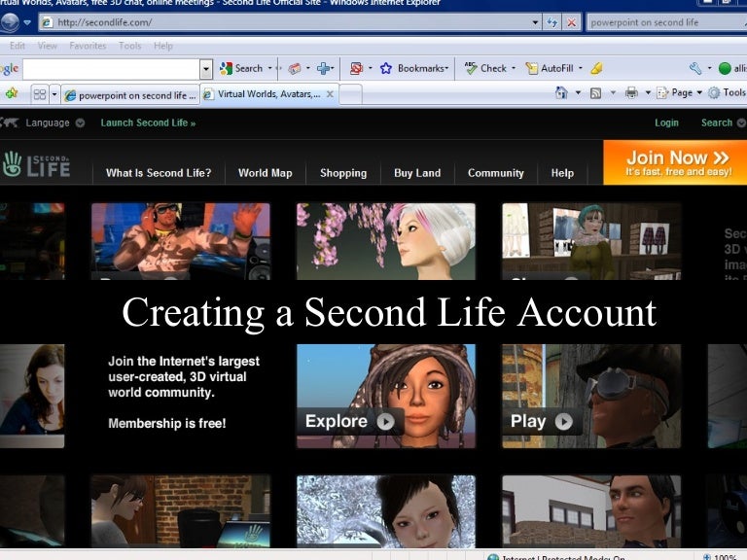Open the Edit menu
Screen dimensions: 747x560
pos(18,46)
